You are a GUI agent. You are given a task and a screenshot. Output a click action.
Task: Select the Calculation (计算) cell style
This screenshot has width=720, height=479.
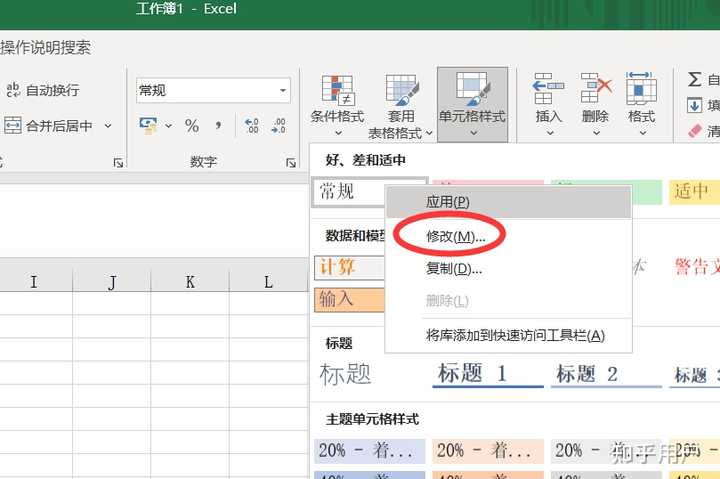click(x=349, y=267)
